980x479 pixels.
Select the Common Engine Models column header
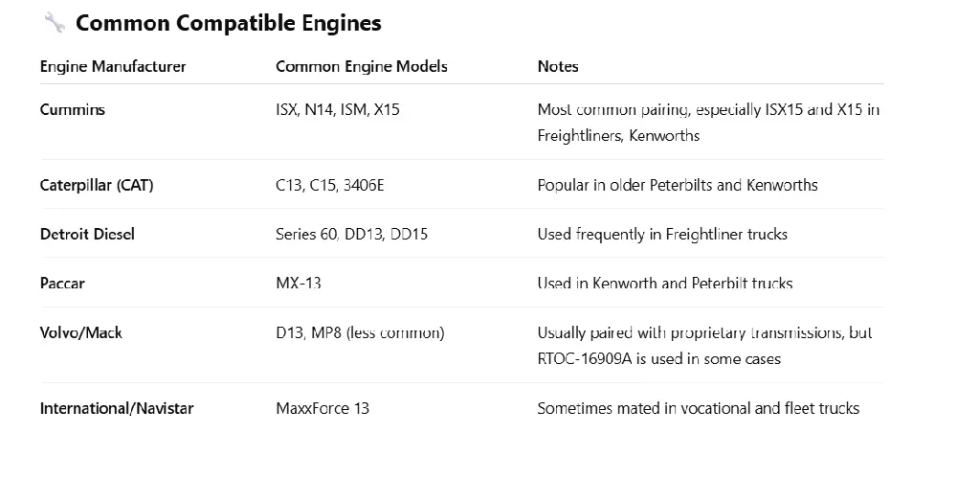point(361,66)
